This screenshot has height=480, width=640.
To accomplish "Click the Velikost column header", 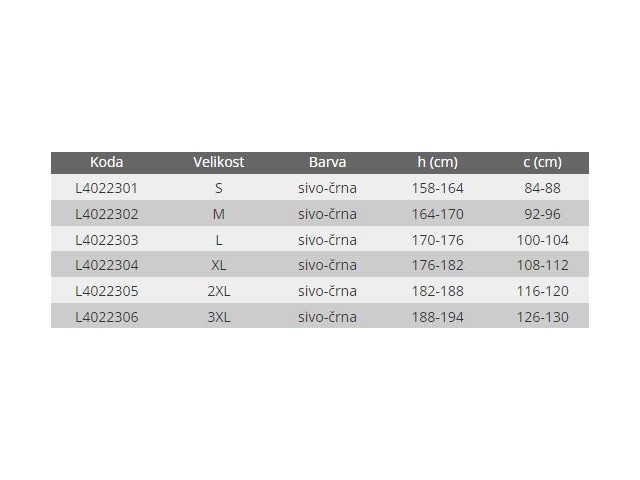I will pos(219,162).
